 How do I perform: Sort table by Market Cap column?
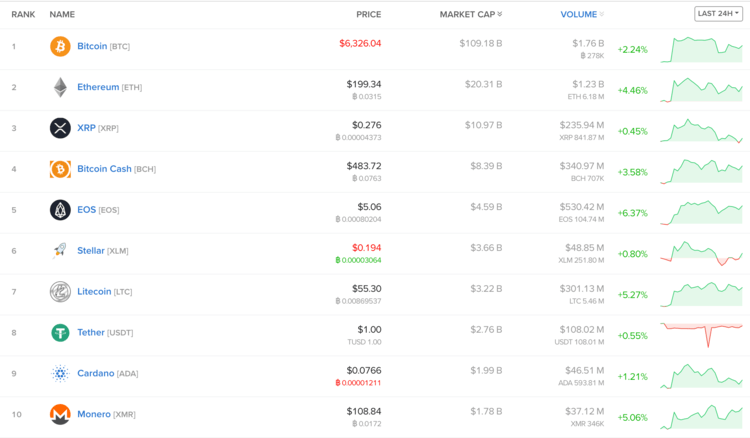click(471, 15)
